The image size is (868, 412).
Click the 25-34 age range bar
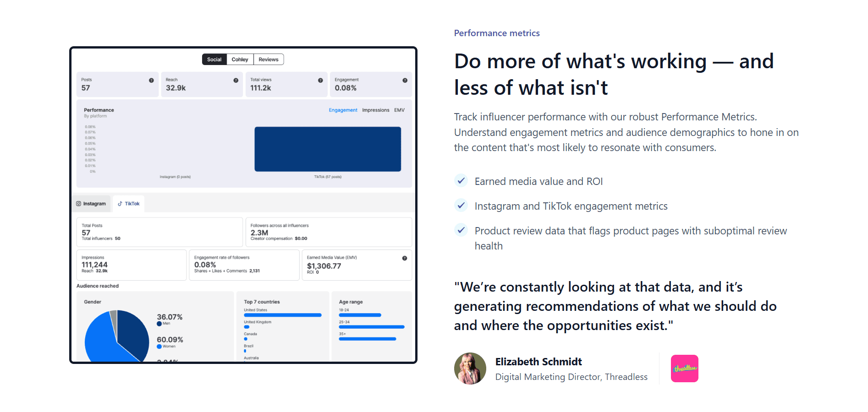tap(372, 327)
